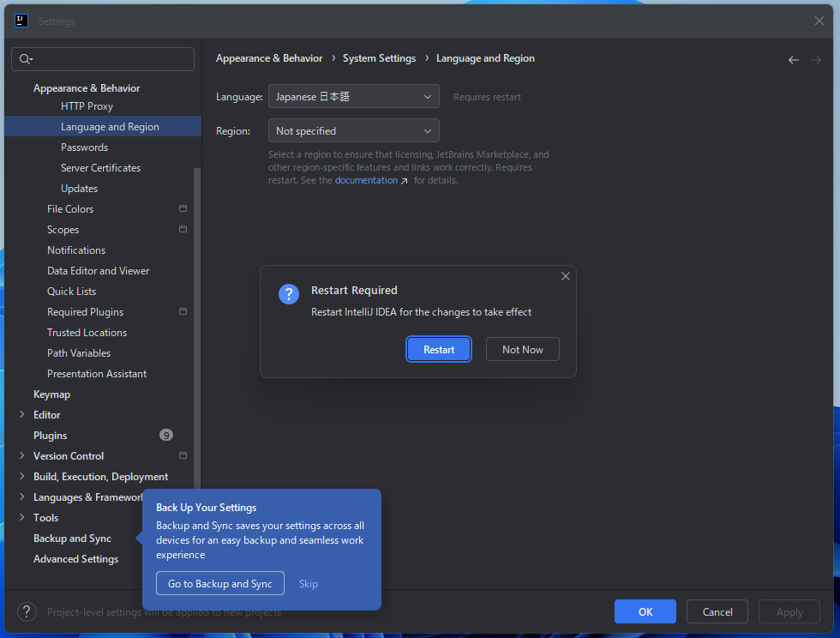
Task: Select Passwords in the settings tree
Action: pos(84,147)
